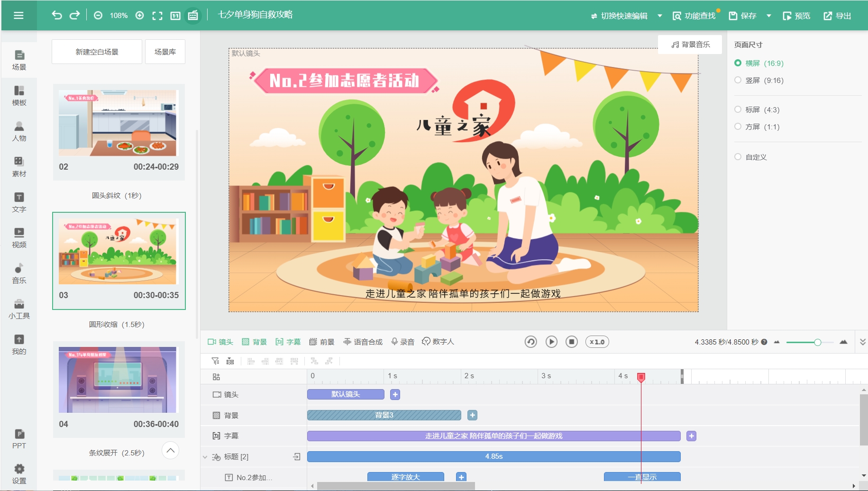
Task: Zoom in timeline with large mountain icon
Action: [843, 342]
